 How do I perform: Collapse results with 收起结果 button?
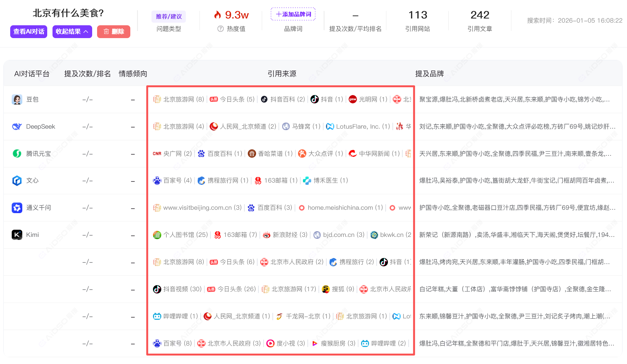coord(72,32)
